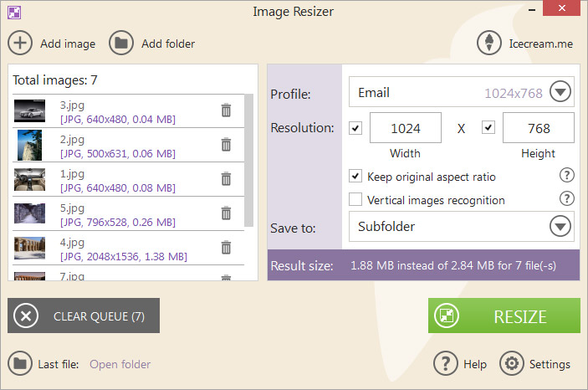Toggle the Width resolution checkbox
The image size is (588, 390).
click(355, 128)
